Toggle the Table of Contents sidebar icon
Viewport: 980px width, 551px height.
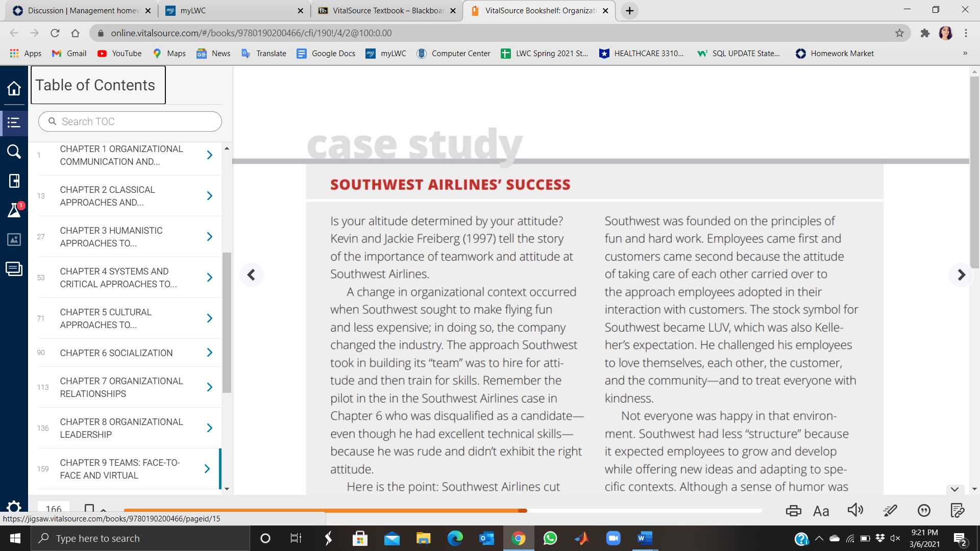14,122
